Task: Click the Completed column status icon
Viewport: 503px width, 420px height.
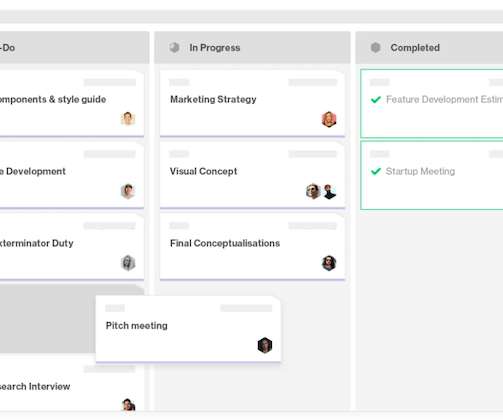Action: tap(375, 48)
